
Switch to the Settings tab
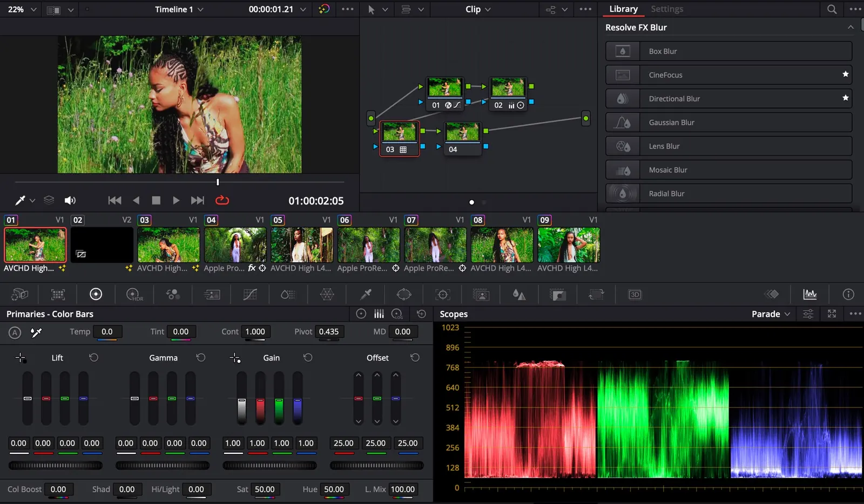(667, 9)
